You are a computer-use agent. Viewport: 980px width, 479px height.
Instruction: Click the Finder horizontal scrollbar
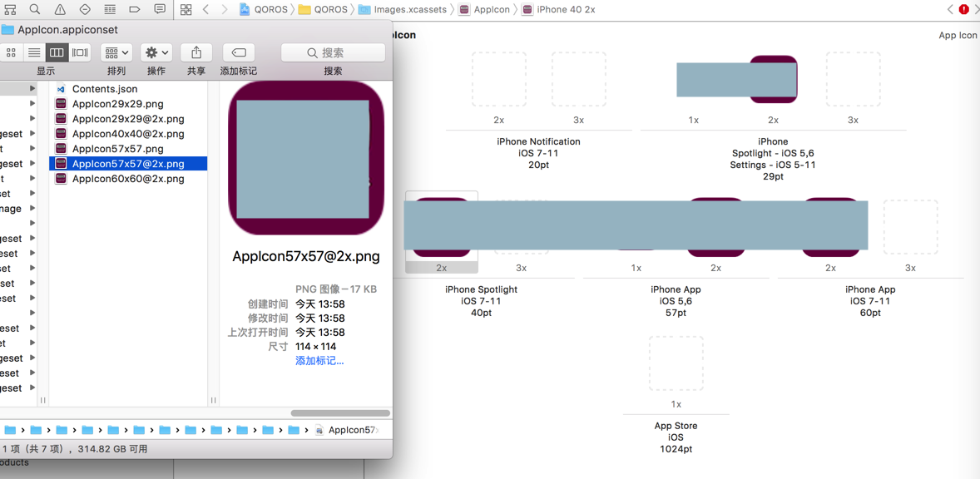[340, 412]
